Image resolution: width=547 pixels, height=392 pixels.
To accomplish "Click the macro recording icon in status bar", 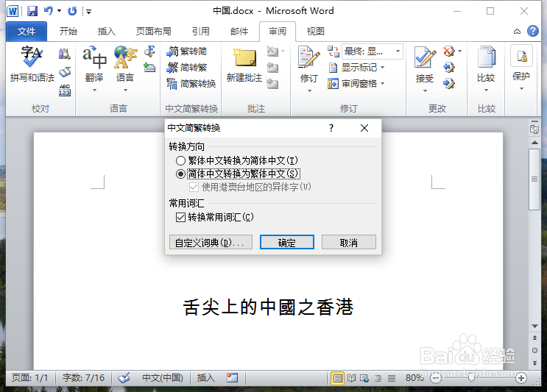I will pos(232,378).
